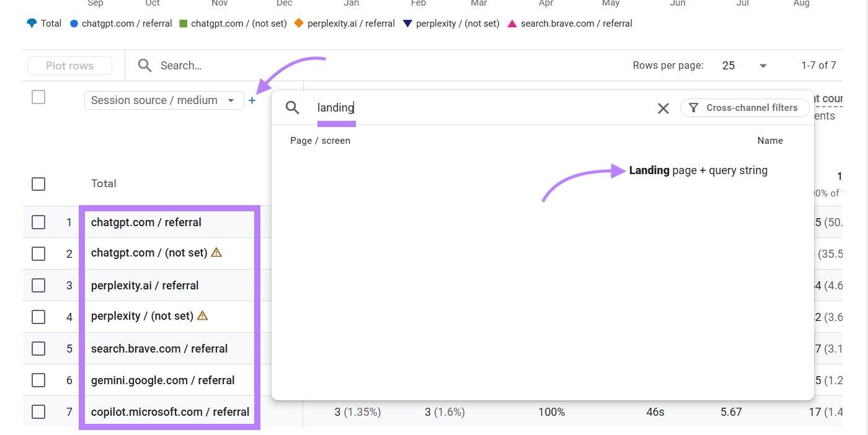Select Landing page + query string

click(698, 170)
